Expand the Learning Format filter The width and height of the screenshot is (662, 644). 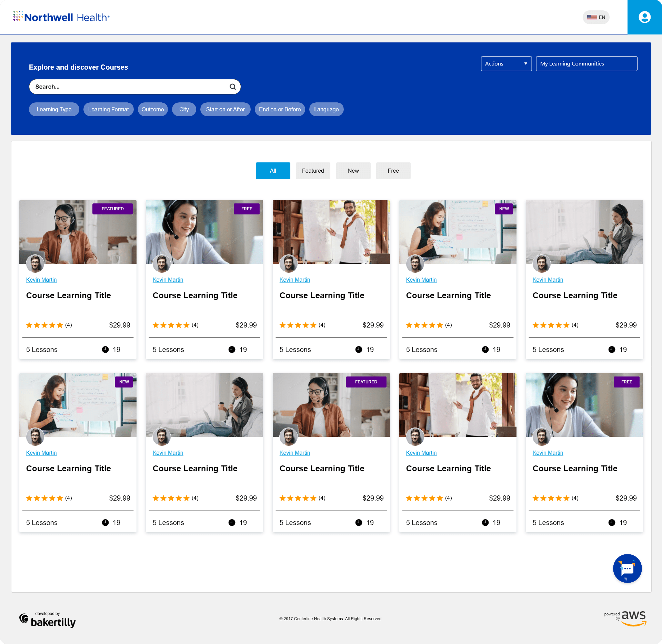coord(108,109)
